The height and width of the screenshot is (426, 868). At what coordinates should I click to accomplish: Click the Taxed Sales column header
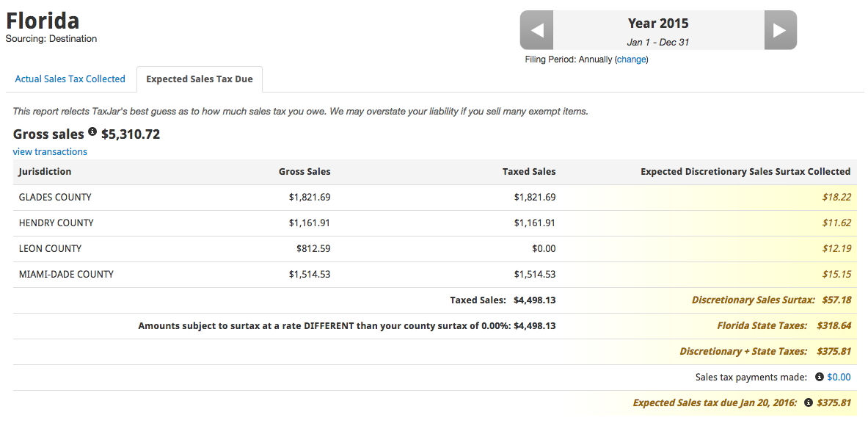pyautogui.click(x=529, y=172)
